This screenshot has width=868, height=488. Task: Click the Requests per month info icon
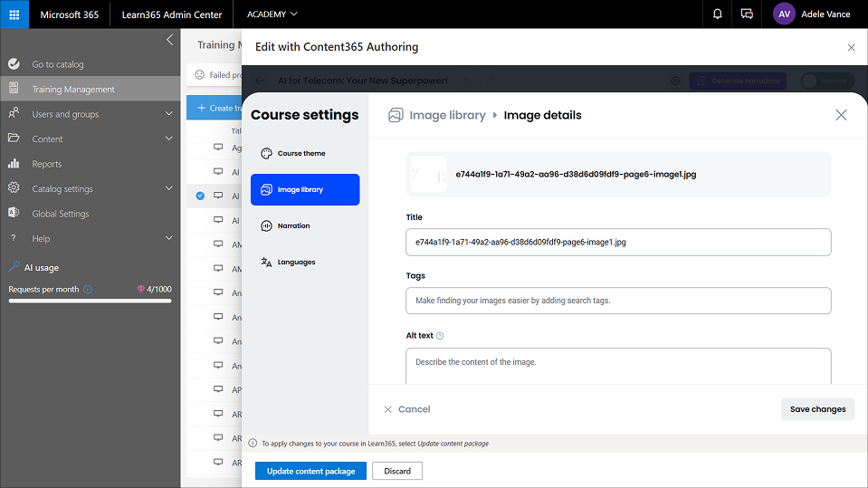(x=88, y=290)
